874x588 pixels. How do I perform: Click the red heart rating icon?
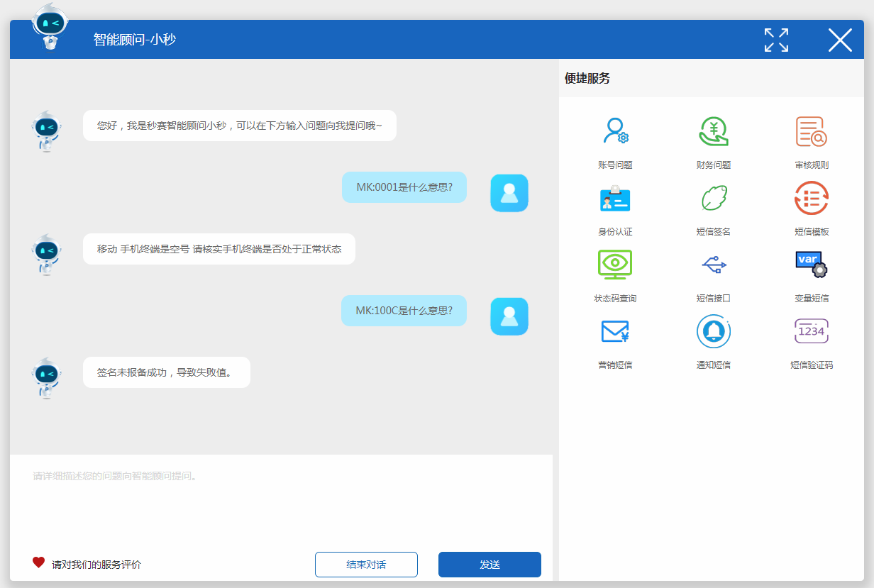pyautogui.click(x=38, y=562)
